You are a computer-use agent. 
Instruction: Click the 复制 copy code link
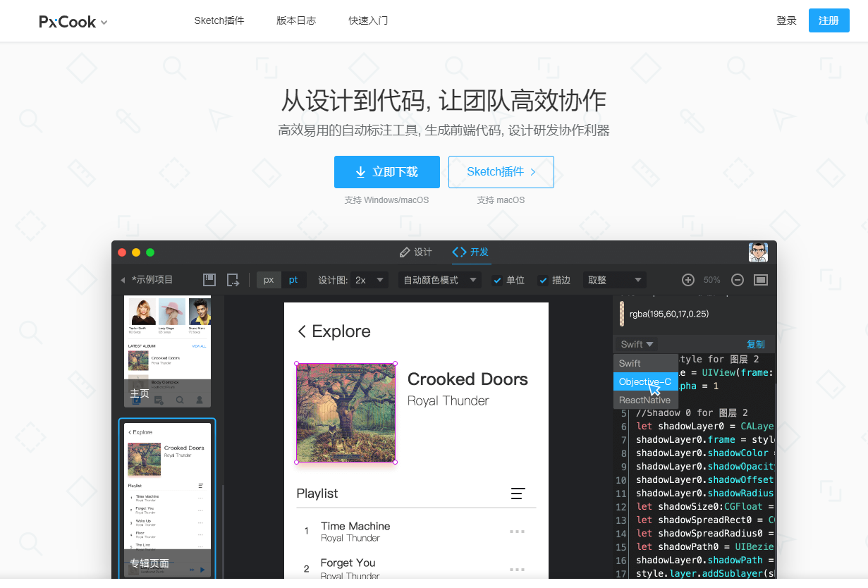pos(756,344)
